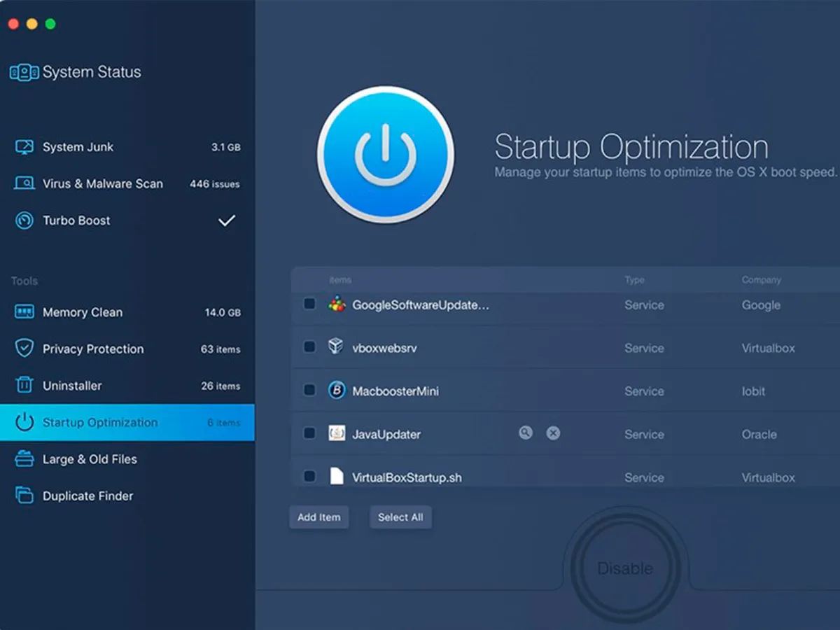Click Virtualbox company in vboxwebsrv row
Viewport: 840px width, 630px height.
[x=769, y=348]
